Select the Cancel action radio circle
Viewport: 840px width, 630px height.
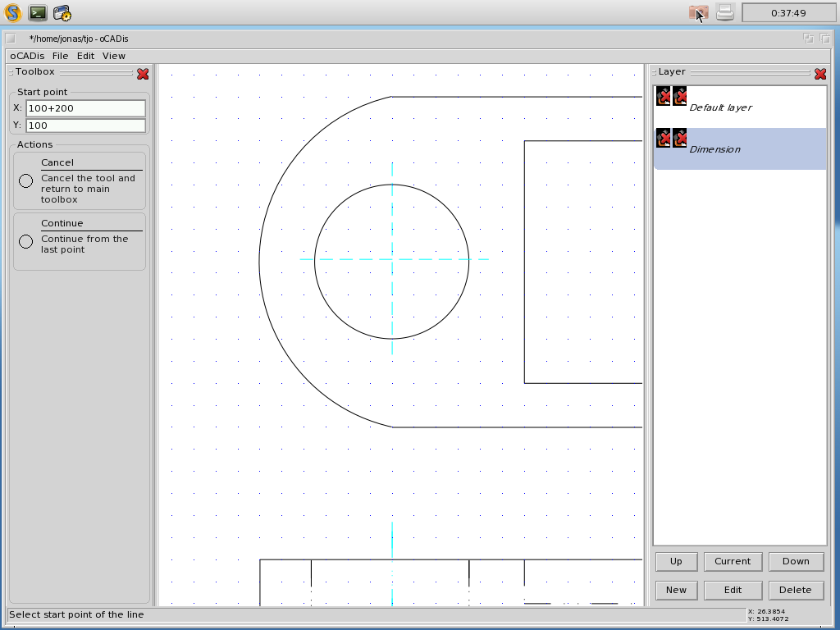pos(25,181)
